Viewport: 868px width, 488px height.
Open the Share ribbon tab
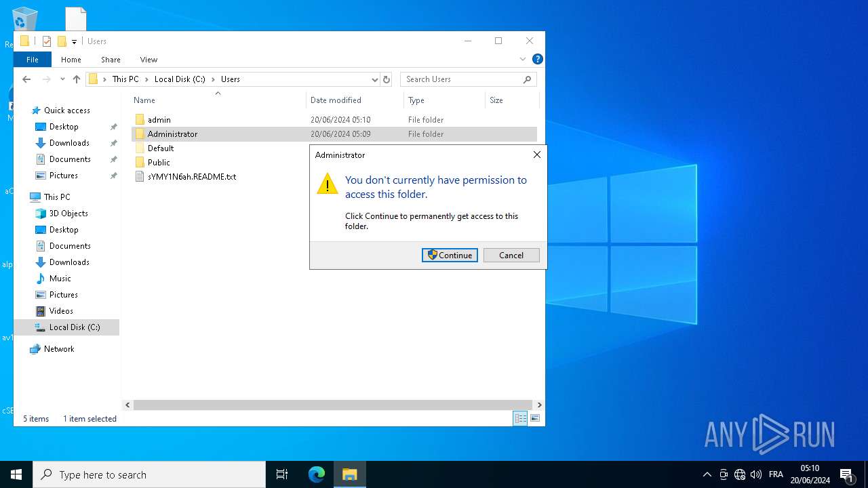[111, 60]
